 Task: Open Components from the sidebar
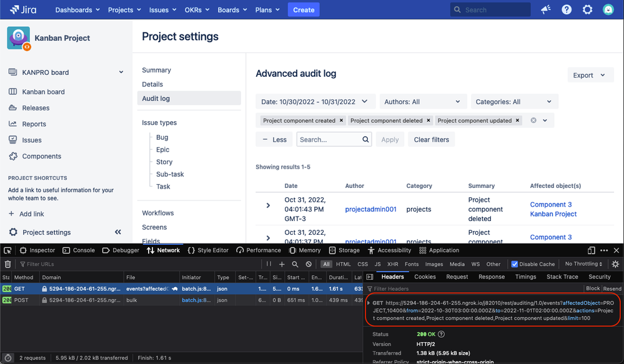[x=41, y=156]
